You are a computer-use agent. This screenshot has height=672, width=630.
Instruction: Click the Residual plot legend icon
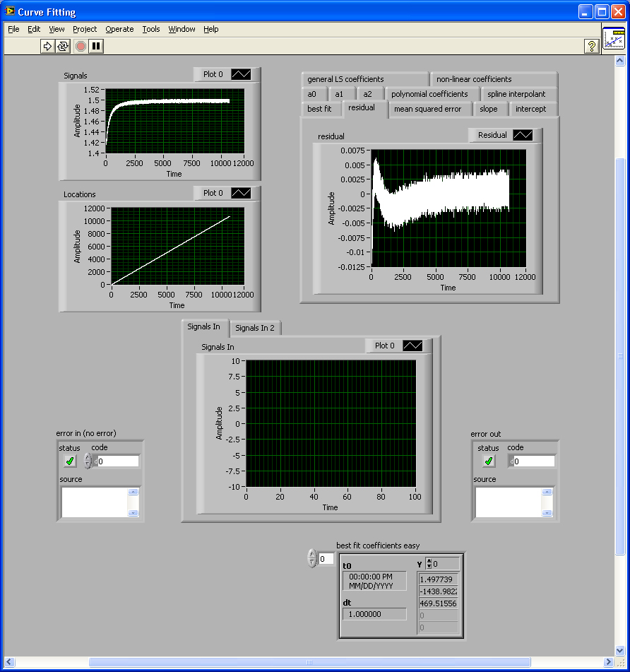[x=523, y=135]
